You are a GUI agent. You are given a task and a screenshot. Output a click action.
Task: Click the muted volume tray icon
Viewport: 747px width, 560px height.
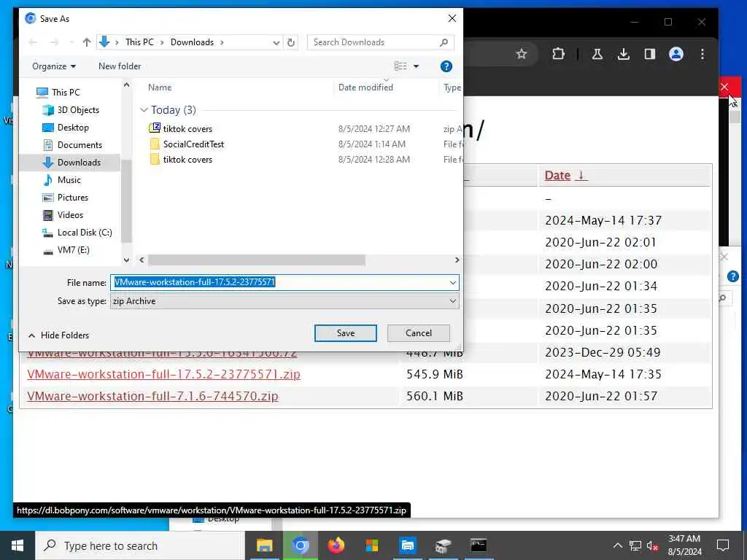(x=652, y=545)
